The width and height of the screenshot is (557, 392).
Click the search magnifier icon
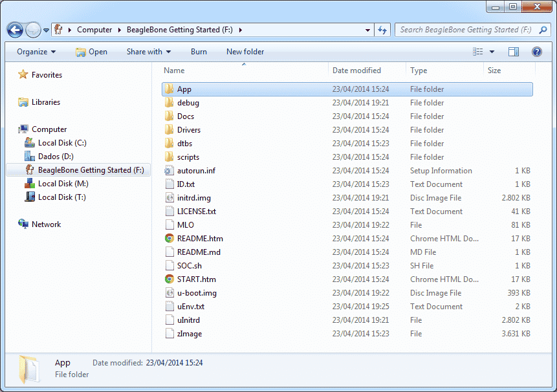pos(543,30)
